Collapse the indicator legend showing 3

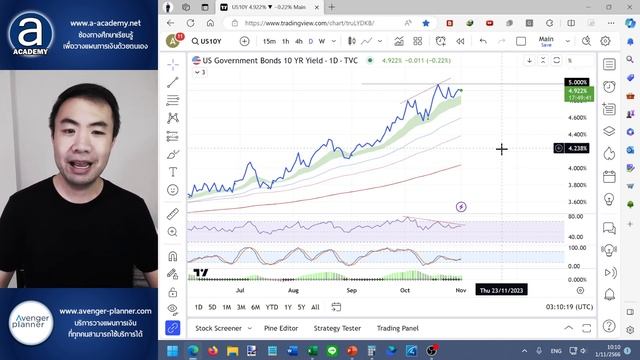(200, 72)
